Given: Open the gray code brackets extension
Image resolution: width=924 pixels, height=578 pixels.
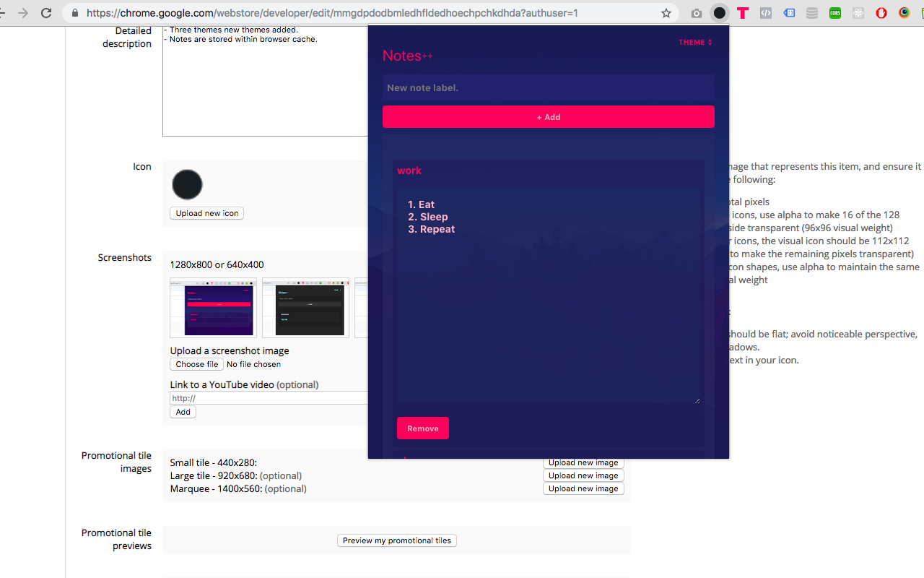Looking at the screenshot, I should [x=766, y=13].
